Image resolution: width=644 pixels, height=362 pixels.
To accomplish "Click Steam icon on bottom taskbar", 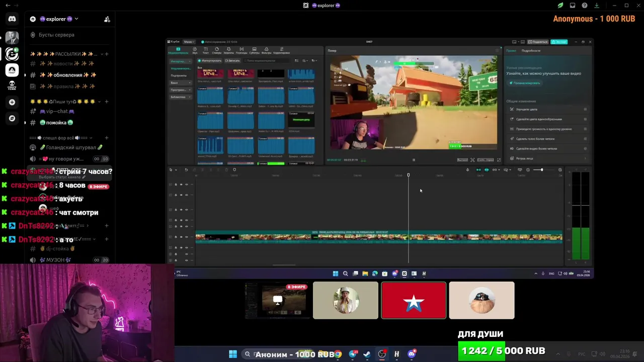I will 367,354.
